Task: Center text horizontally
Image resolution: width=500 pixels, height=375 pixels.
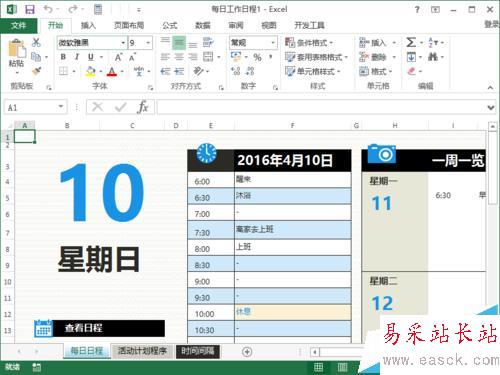Action: [x=179, y=57]
